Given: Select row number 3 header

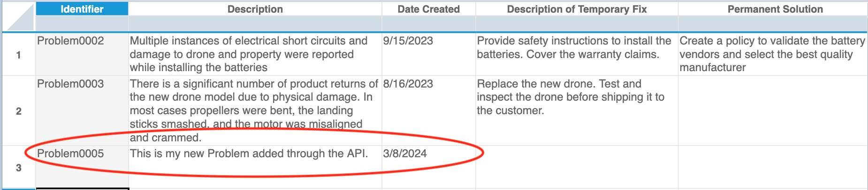Looking at the screenshot, I should pos(19,168).
